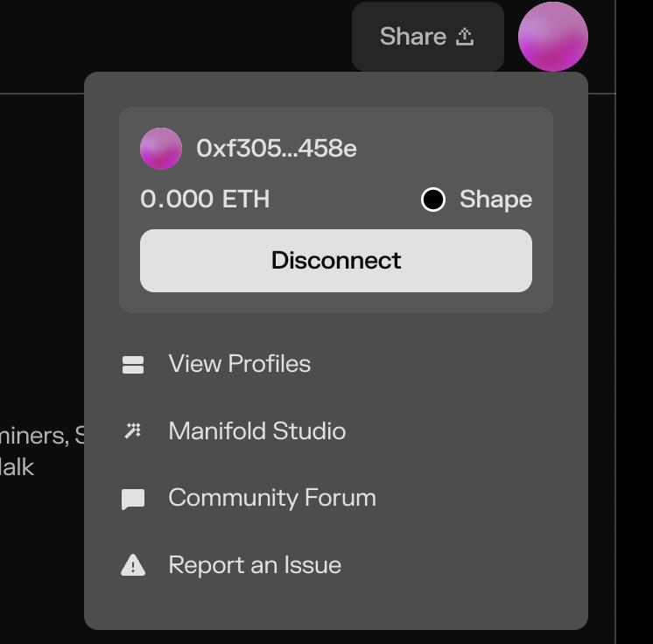Click the share upload arrow icon
Screen dimensions: 653x644
465,36
